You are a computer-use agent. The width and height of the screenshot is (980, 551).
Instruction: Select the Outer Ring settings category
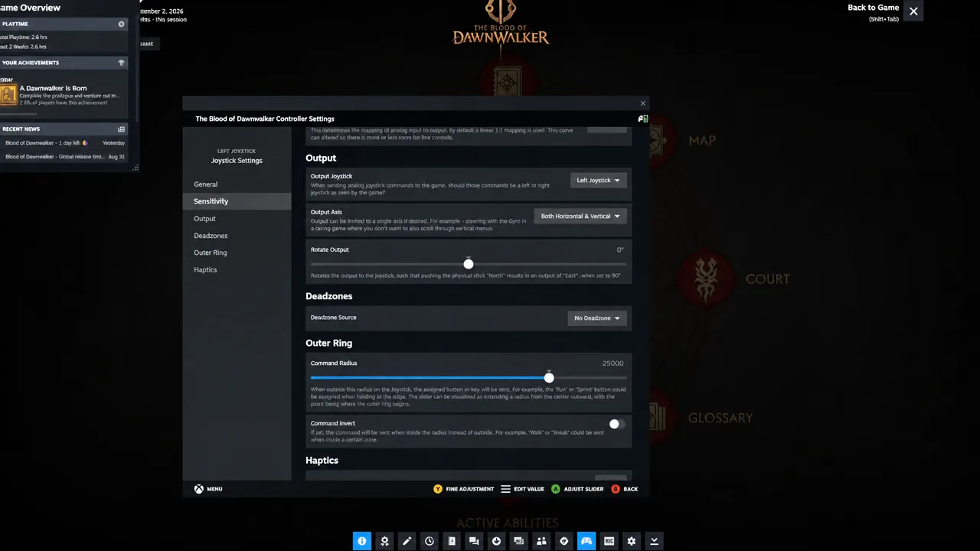click(x=237, y=253)
